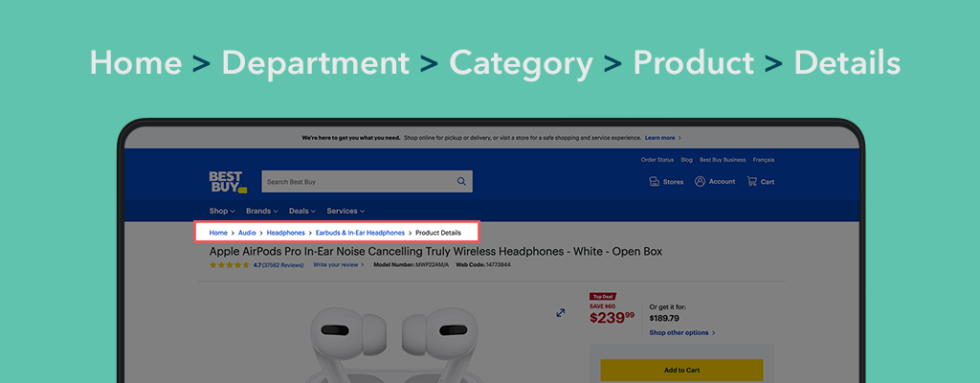Click Shop other options link

(x=681, y=333)
